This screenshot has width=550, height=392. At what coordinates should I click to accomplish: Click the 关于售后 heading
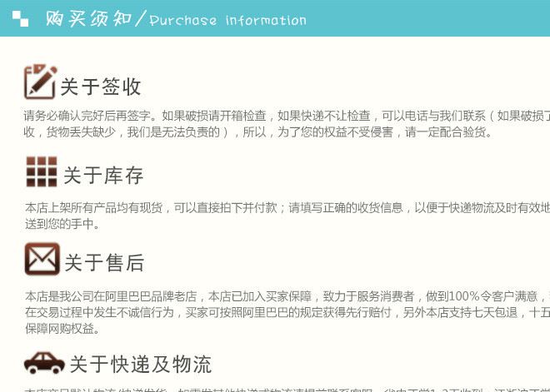point(104,262)
